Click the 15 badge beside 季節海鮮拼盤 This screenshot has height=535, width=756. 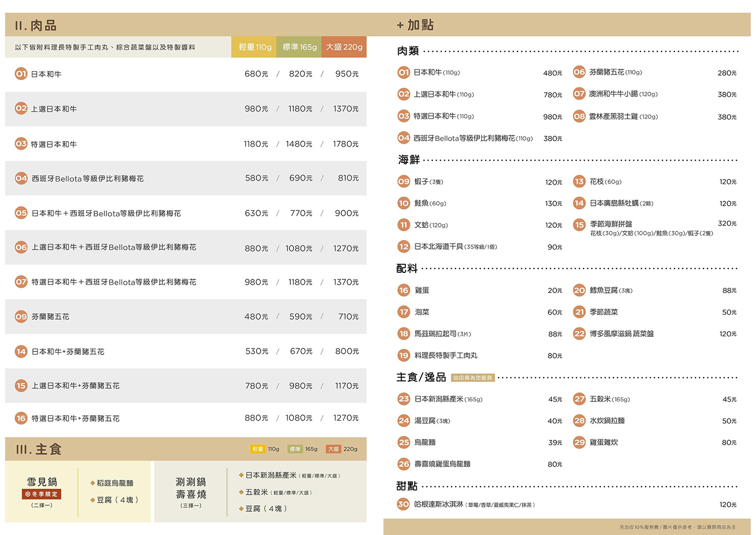point(580,225)
